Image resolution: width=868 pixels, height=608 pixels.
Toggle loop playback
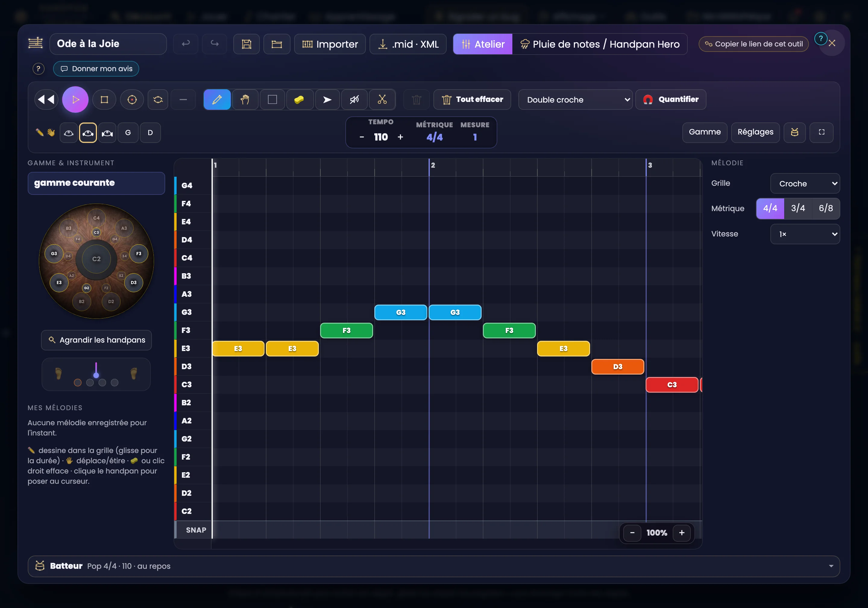(x=158, y=100)
